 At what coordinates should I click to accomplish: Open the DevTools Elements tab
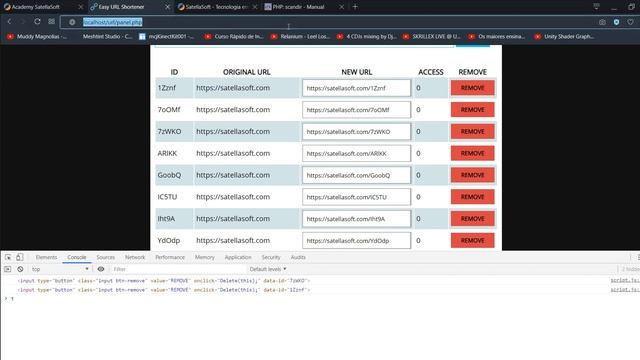pyautogui.click(x=46, y=257)
